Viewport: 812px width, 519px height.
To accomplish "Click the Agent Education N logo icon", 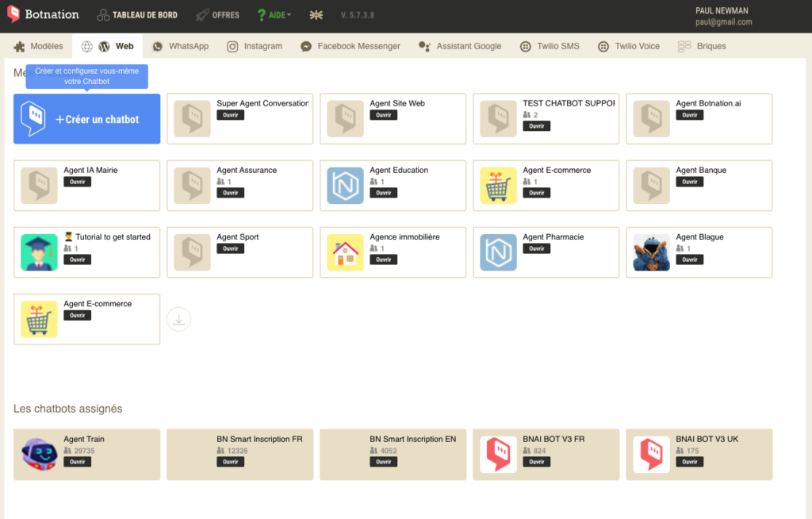I will point(346,186).
